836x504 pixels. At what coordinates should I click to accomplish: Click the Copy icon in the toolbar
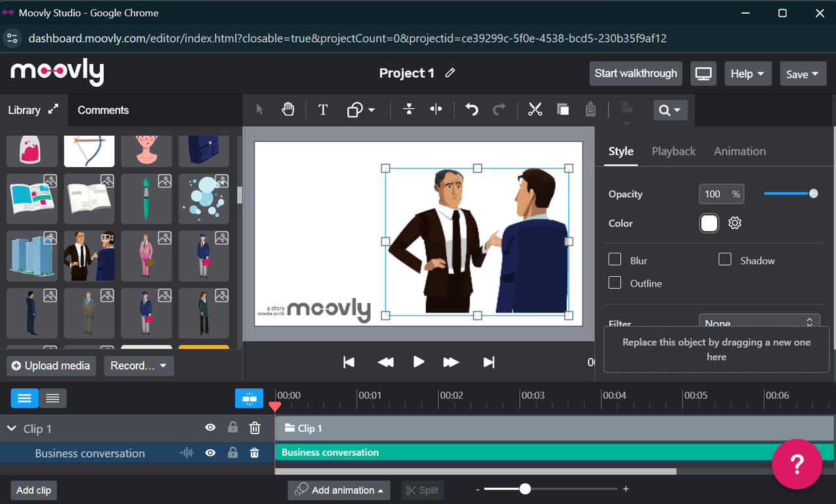[x=562, y=109]
